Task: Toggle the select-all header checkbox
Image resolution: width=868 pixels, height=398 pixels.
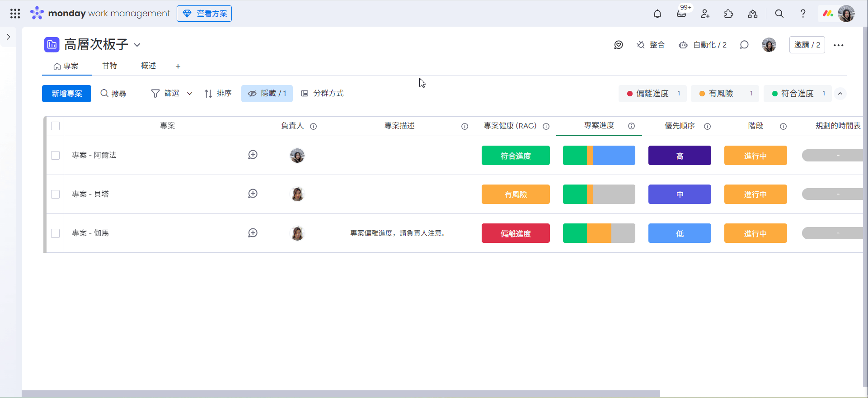Action: (x=56, y=126)
